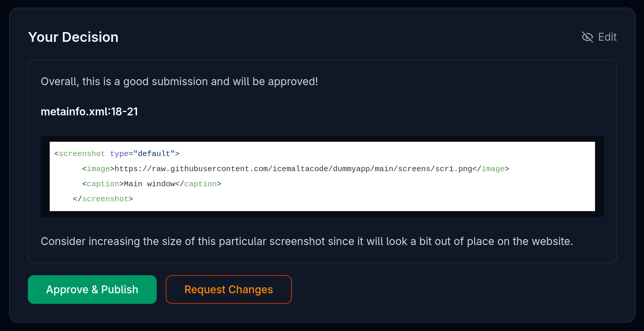Click the 'Overall, this is a good submission' sentence
The height and width of the screenshot is (331, 644).
tap(179, 81)
